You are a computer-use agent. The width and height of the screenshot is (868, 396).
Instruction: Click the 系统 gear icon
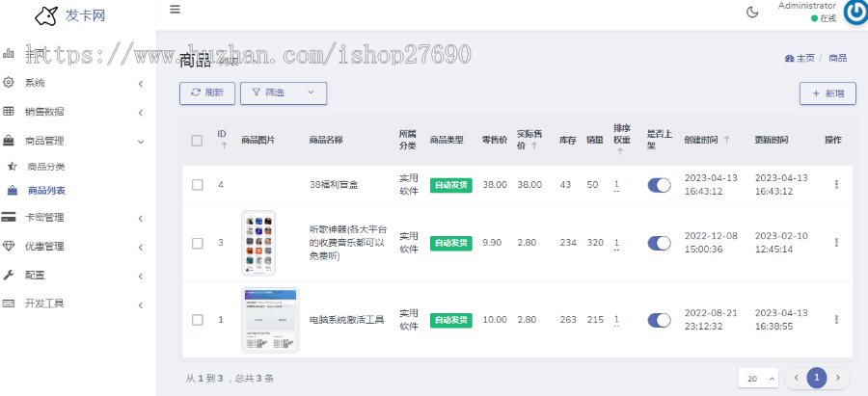point(9,83)
